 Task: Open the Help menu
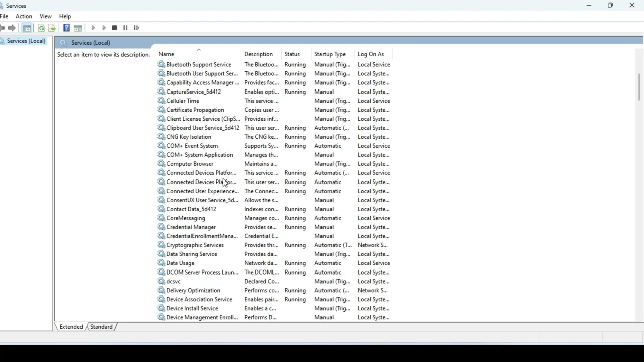pos(65,16)
